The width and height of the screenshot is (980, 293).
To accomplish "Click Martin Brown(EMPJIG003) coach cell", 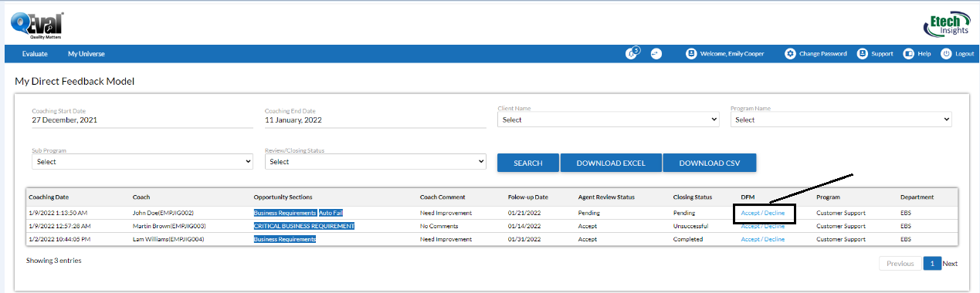I will click(x=169, y=226).
